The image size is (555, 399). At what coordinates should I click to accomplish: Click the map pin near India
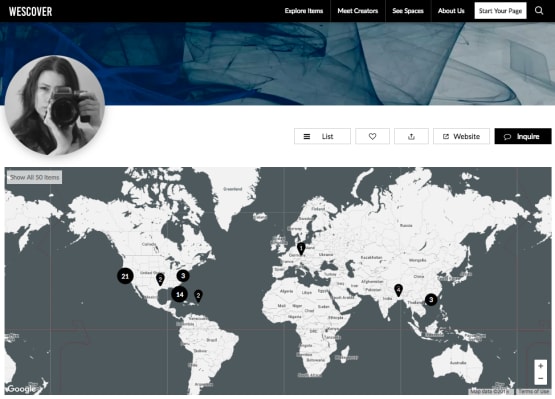pyautogui.click(x=398, y=290)
